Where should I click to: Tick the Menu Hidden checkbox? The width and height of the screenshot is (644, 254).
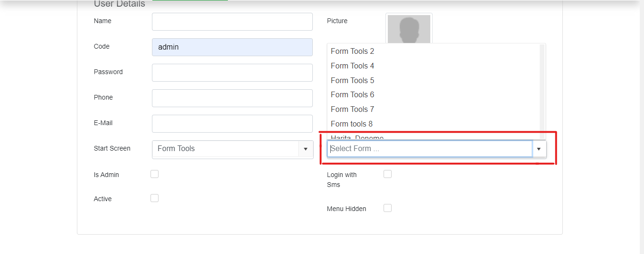[387, 208]
